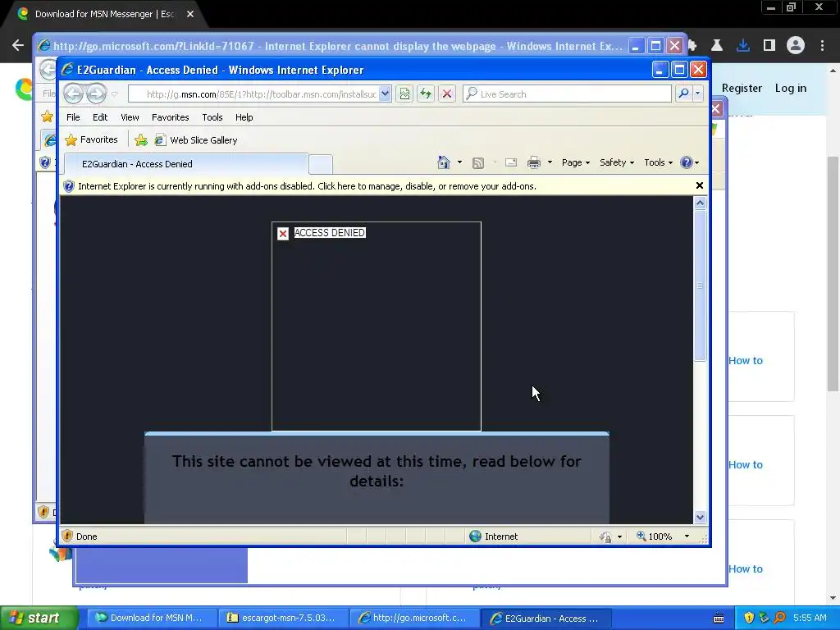Open the Tools command bar dropdown
840x630 pixels.
pyautogui.click(x=659, y=162)
